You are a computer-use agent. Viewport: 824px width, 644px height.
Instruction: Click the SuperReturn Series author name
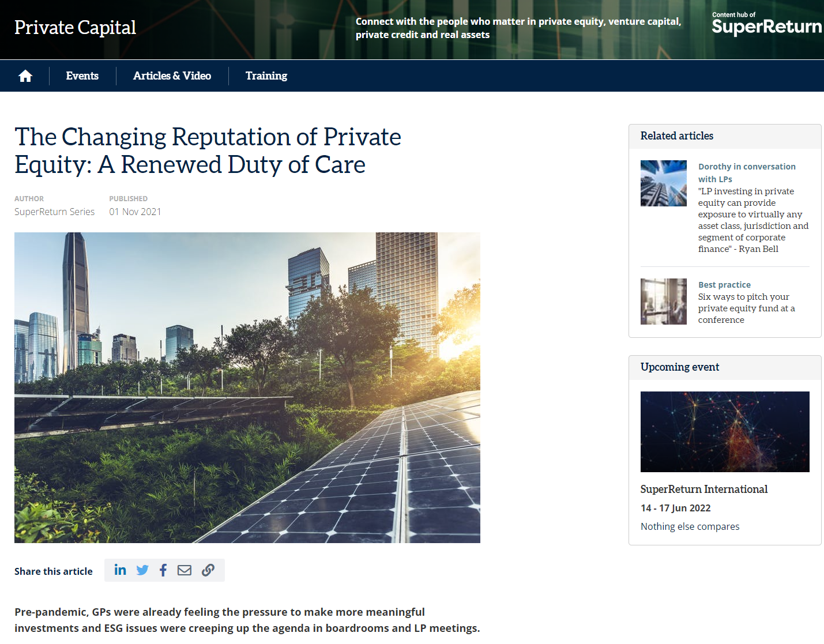pyautogui.click(x=54, y=212)
